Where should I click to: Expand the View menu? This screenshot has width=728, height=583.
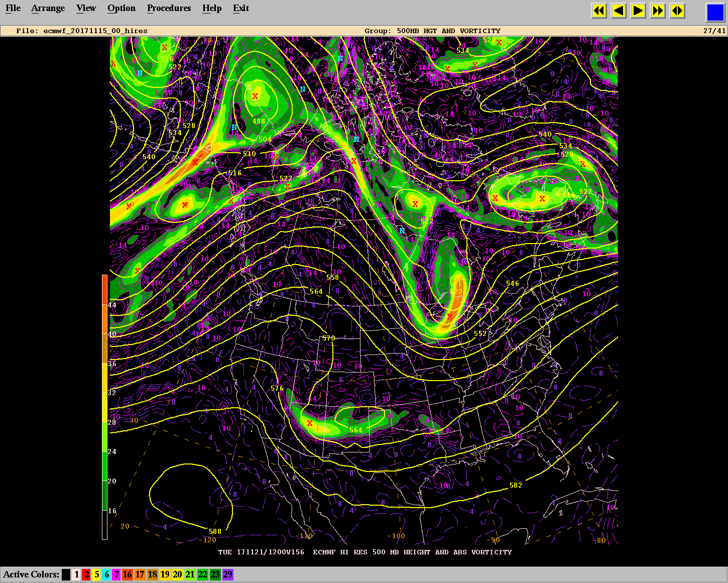[x=86, y=8]
